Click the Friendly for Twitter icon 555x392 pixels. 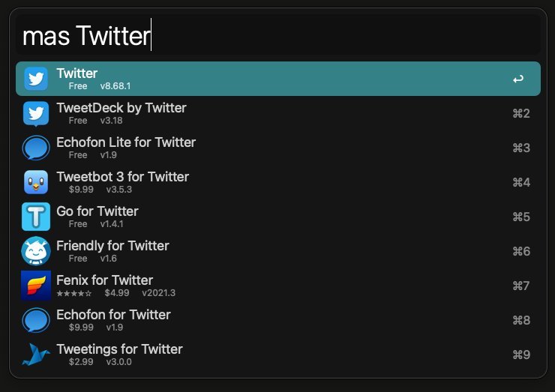click(36, 251)
